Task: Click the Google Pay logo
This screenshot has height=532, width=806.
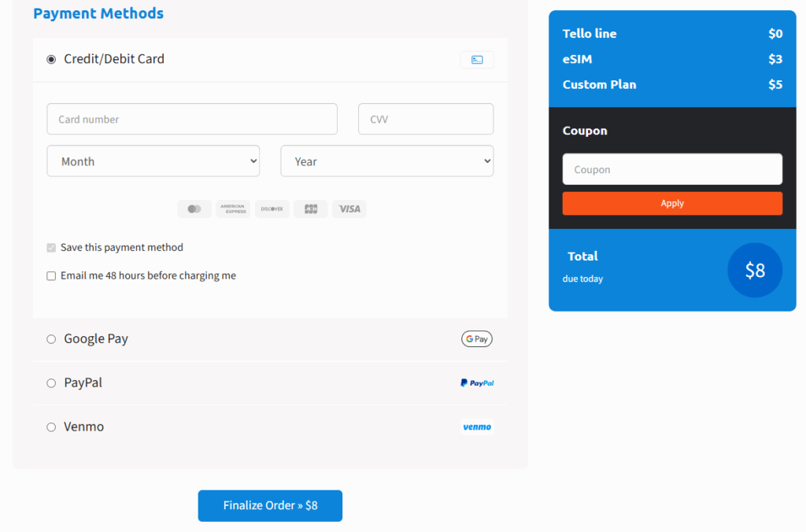Action: [x=476, y=339]
